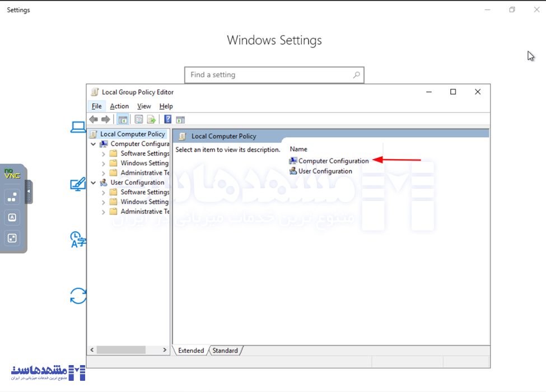Open the View menu
The height and width of the screenshot is (392, 546).
(x=144, y=106)
